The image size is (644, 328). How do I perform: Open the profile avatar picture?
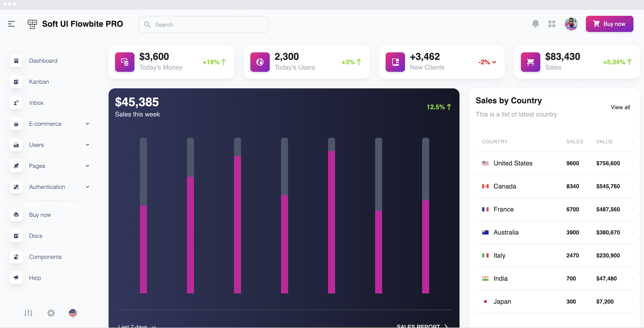point(571,24)
